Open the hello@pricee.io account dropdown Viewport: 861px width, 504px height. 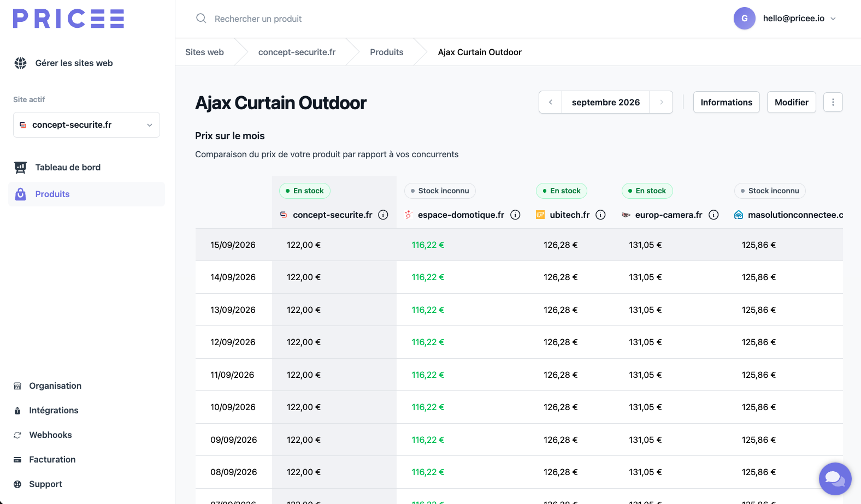tap(800, 18)
